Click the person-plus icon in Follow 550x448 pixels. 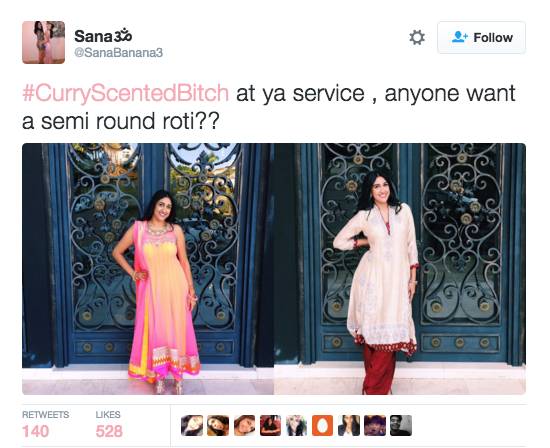pyautogui.click(x=459, y=37)
